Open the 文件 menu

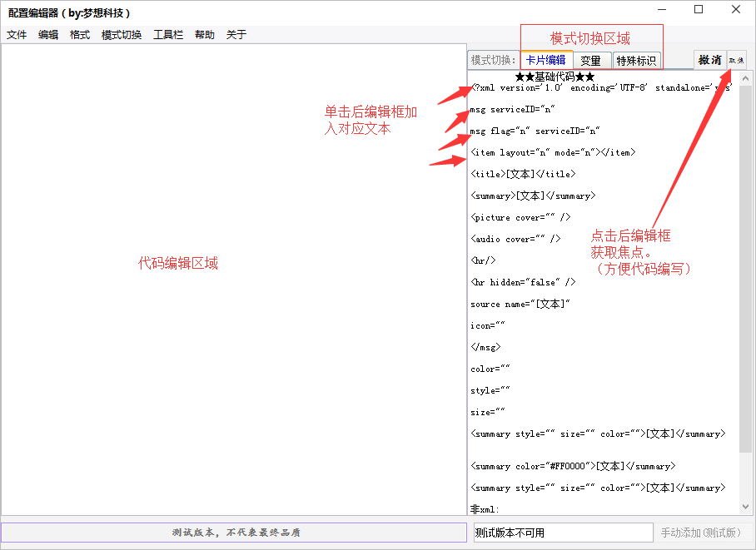[x=17, y=34]
